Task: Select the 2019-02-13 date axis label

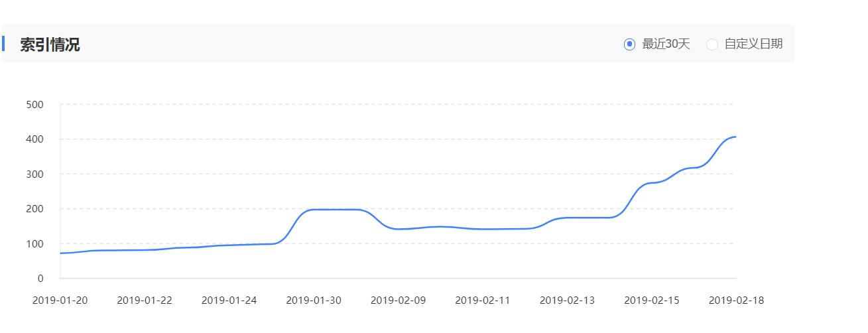Action: pos(567,300)
